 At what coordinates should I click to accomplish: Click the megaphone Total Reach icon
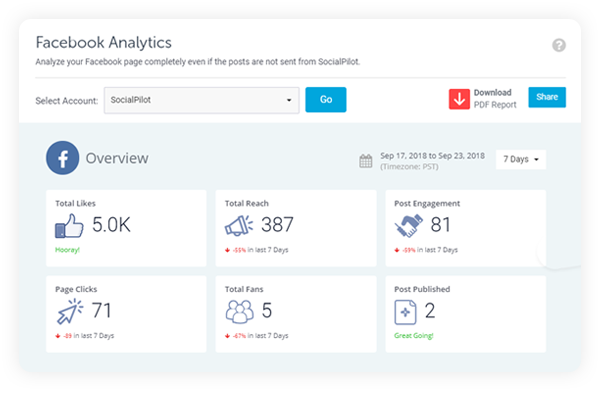click(x=239, y=225)
